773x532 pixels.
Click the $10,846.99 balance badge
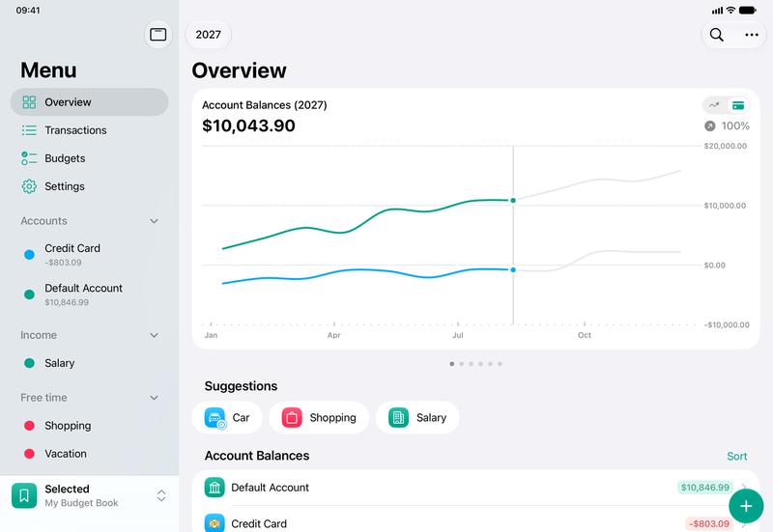tap(705, 488)
